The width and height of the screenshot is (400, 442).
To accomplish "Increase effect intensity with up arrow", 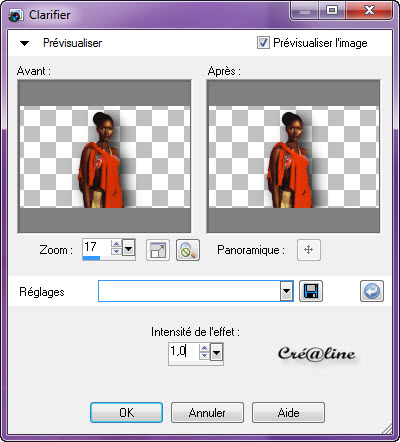I will click(204, 348).
